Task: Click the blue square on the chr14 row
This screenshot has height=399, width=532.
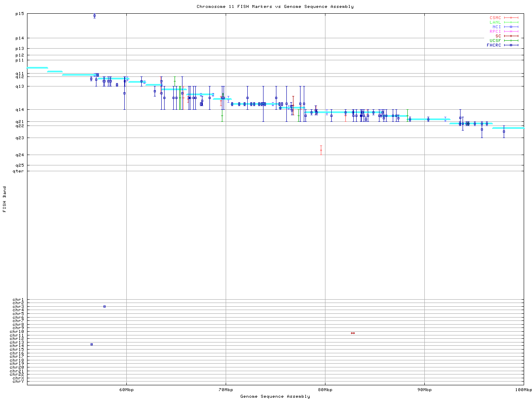Action: tap(91, 344)
